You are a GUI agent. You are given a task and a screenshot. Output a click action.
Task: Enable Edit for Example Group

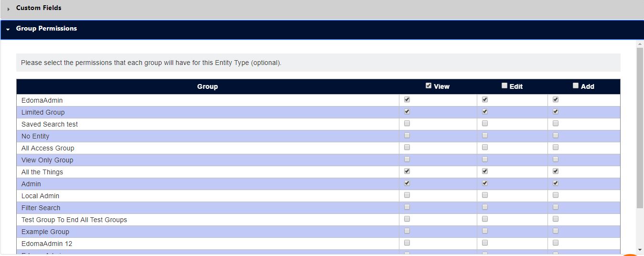(x=485, y=231)
